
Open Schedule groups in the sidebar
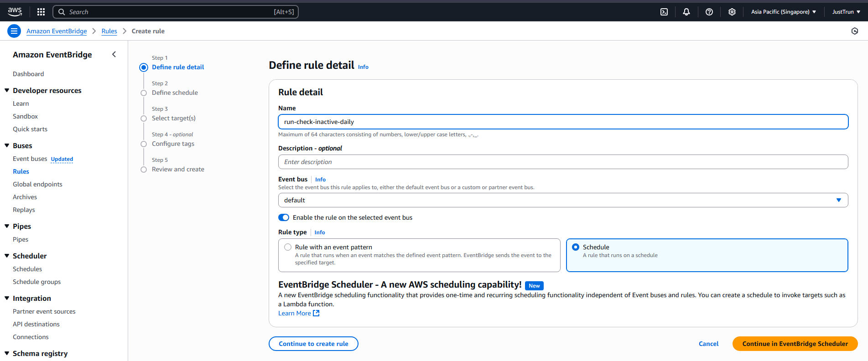pos(36,282)
